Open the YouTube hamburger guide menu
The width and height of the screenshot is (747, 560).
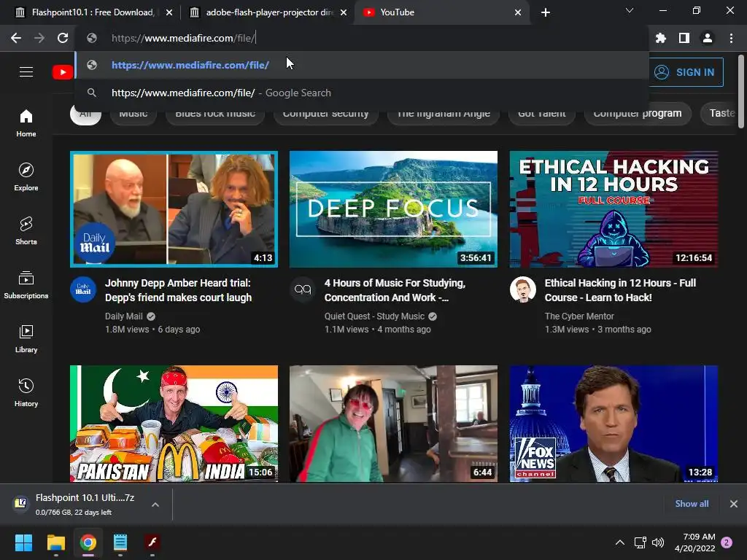[x=26, y=72]
